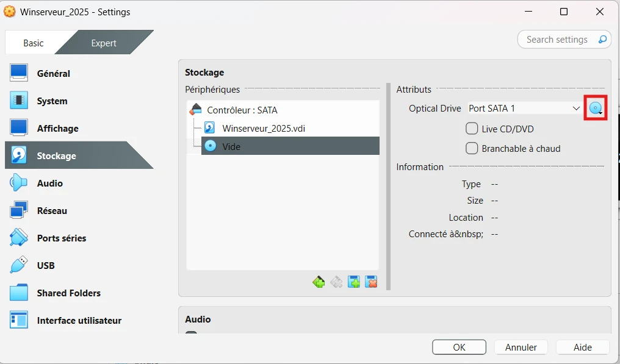Maximize the Settings window
This screenshot has height=364, width=620.
click(x=564, y=12)
